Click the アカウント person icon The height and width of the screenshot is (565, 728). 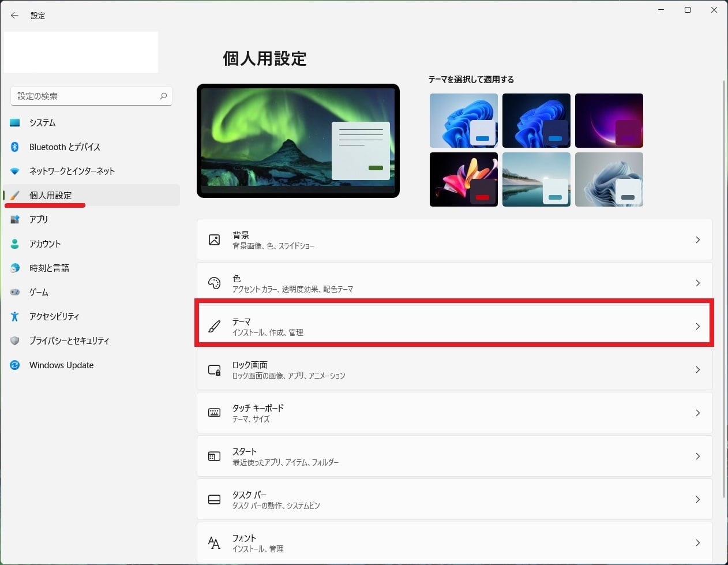tap(15, 244)
